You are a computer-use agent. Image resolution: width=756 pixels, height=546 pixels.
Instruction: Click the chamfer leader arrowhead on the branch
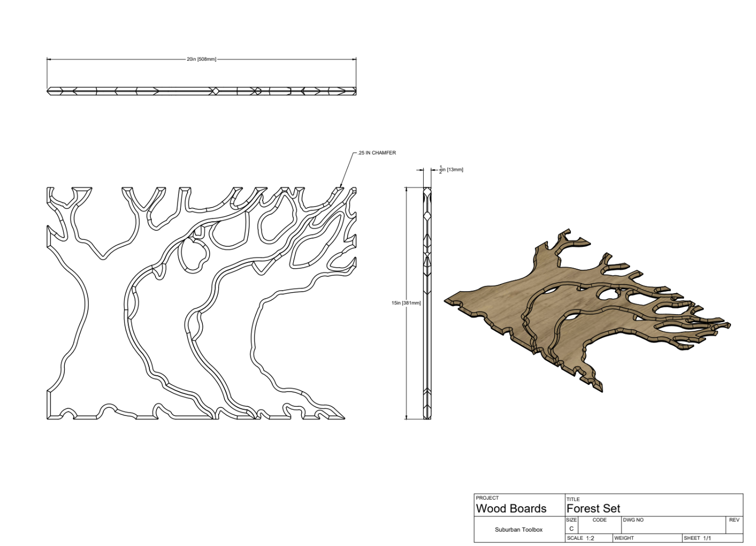(341, 187)
